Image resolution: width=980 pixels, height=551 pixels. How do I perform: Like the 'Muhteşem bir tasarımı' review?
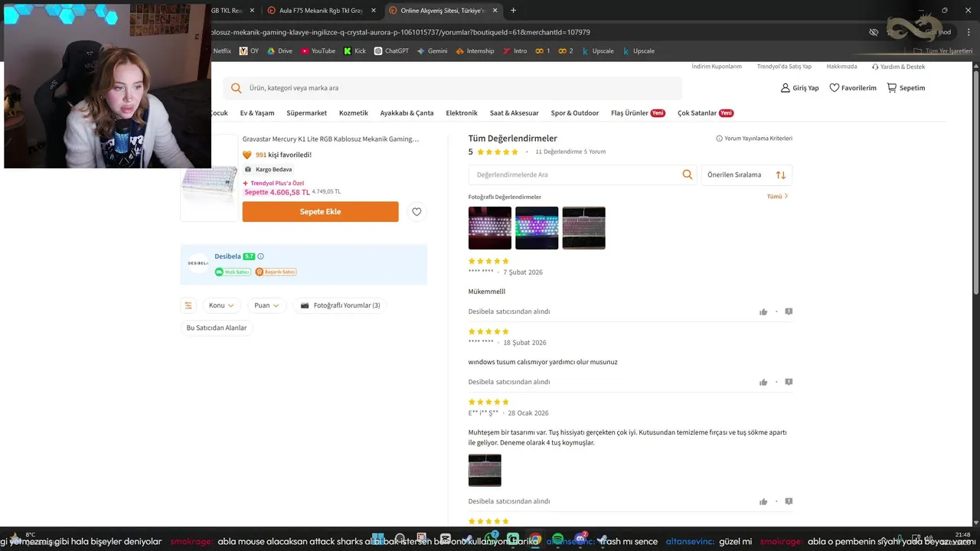763,501
